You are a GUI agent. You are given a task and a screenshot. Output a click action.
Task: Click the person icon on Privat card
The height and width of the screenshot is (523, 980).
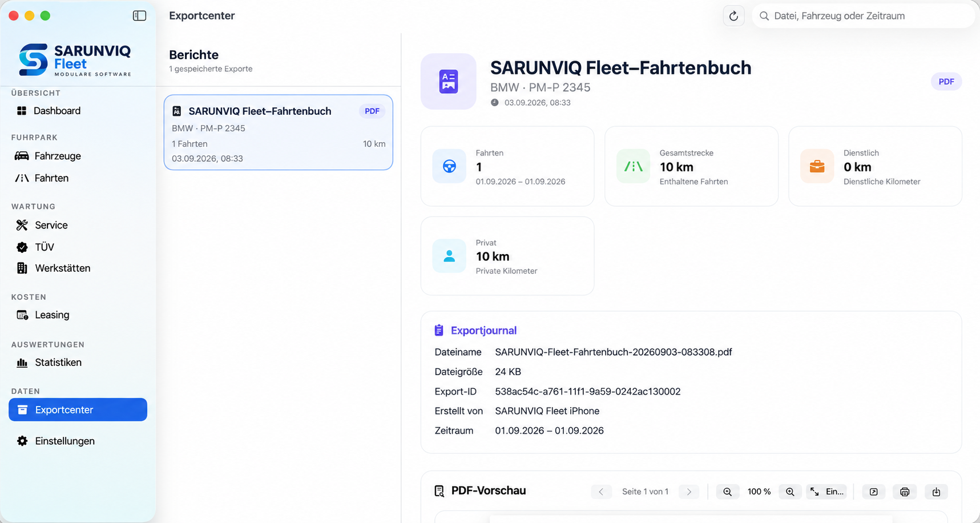point(449,256)
